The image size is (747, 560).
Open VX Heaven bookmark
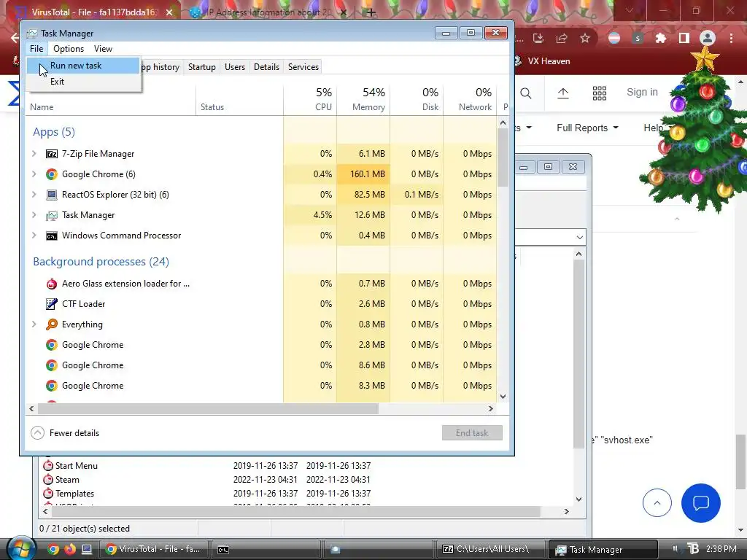[x=543, y=61]
